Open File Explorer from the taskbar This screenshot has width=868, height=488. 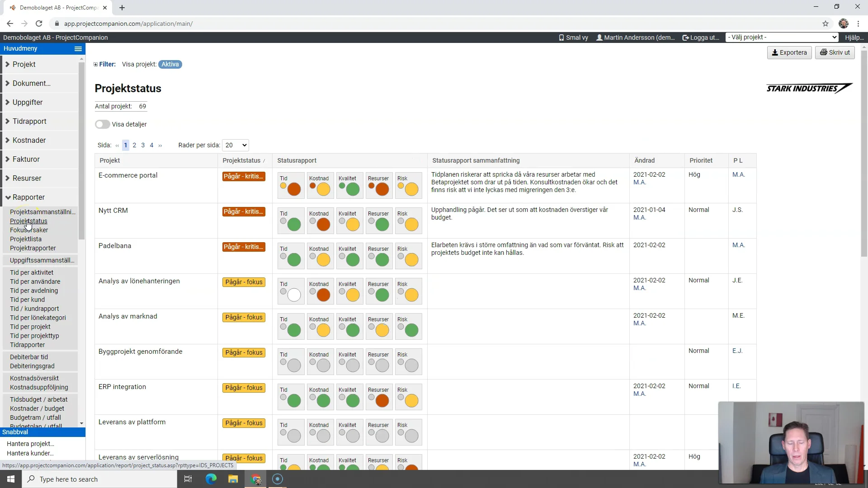pyautogui.click(x=233, y=479)
